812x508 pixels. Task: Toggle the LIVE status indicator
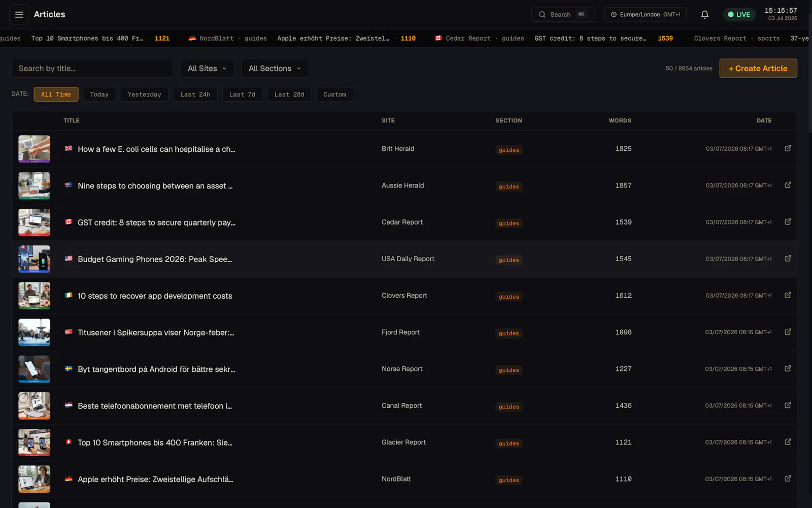[x=739, y=15]
